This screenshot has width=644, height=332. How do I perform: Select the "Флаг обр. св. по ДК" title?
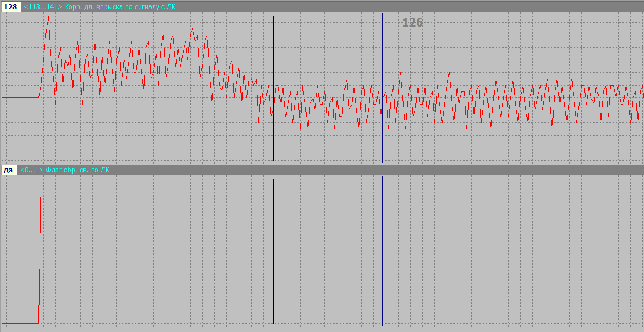click(77, 170)
